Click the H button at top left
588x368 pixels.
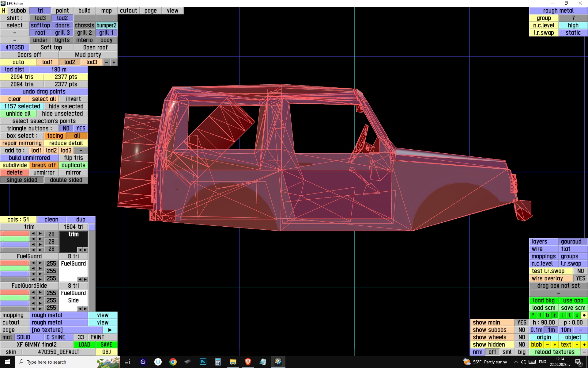point(3,10)
